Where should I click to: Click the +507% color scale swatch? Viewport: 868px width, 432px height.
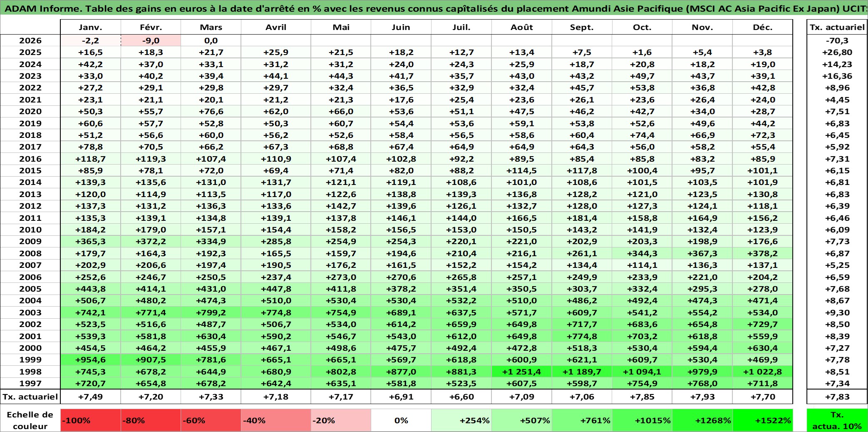pyautogui.click(x=522, y=420)
